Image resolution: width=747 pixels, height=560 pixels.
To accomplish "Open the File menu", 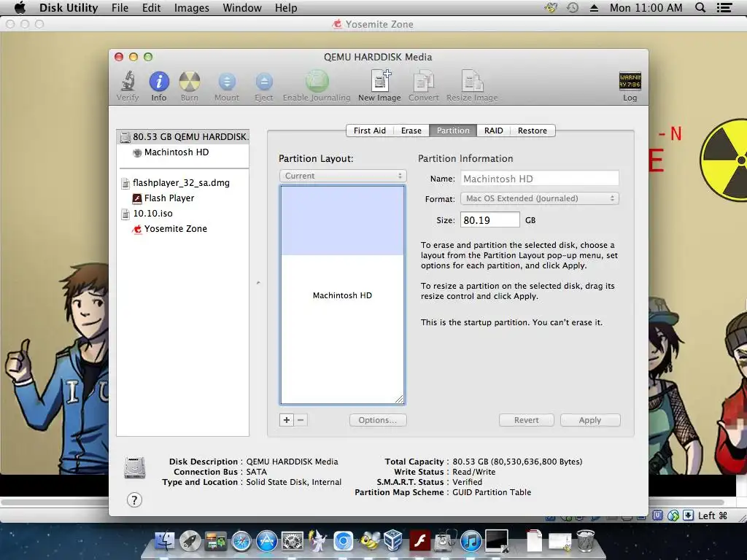I will pos(120,7).
